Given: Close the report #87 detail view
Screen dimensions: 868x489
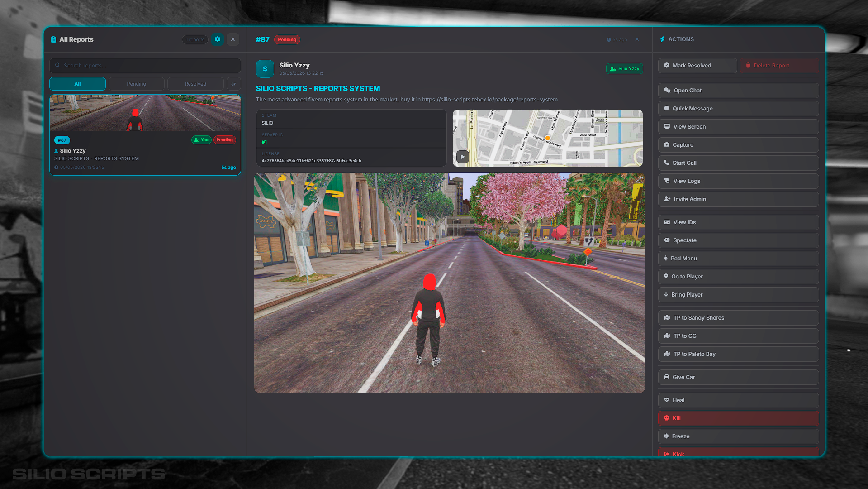Looking at the screenshot, I should pos(637,39).
